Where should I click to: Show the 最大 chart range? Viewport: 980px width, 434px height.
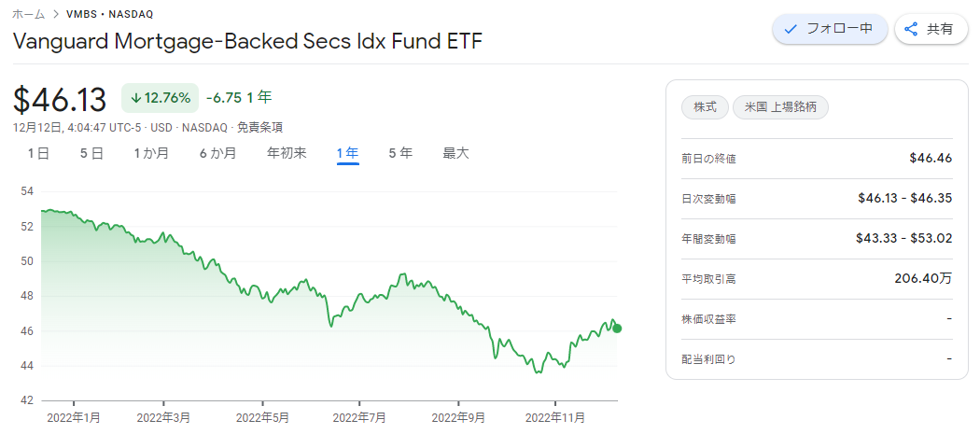click(x=455, y=153)
